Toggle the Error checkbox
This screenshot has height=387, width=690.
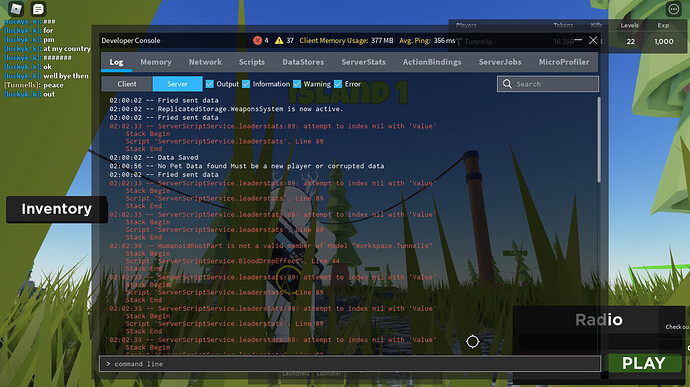tap(338, 84)
